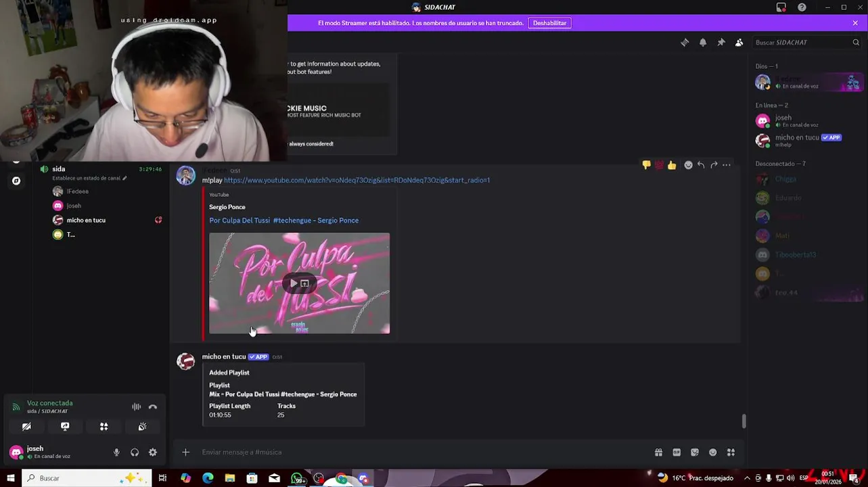Open the YouTube link in m!play message
This screenshot has width=868, height=487.
(357, 181)
